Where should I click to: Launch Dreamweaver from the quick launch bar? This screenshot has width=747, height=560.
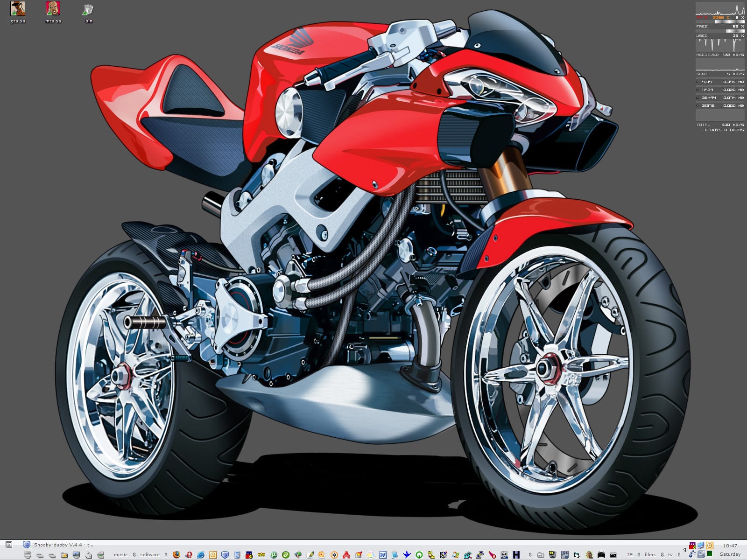click(x=286, y=555)
